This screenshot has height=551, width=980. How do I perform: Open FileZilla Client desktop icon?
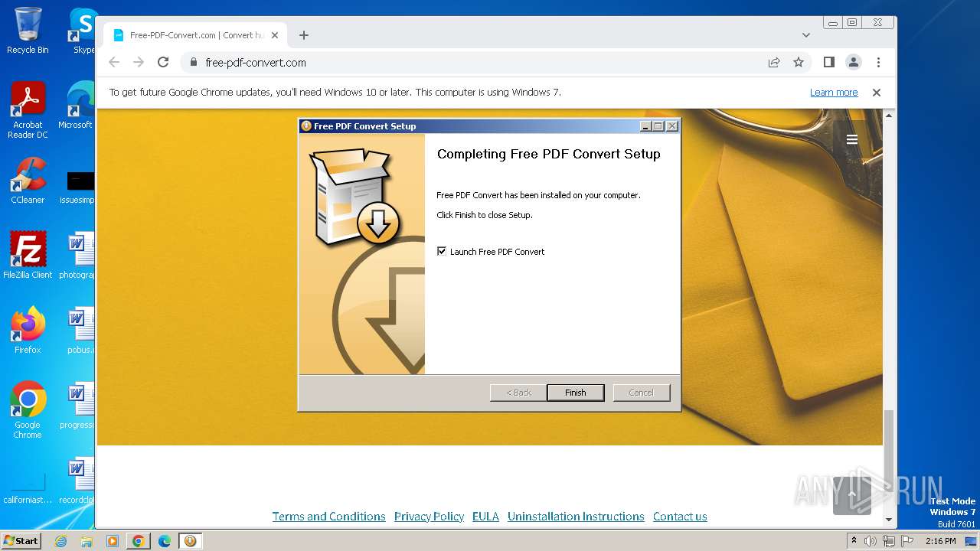tap(28, 255)
